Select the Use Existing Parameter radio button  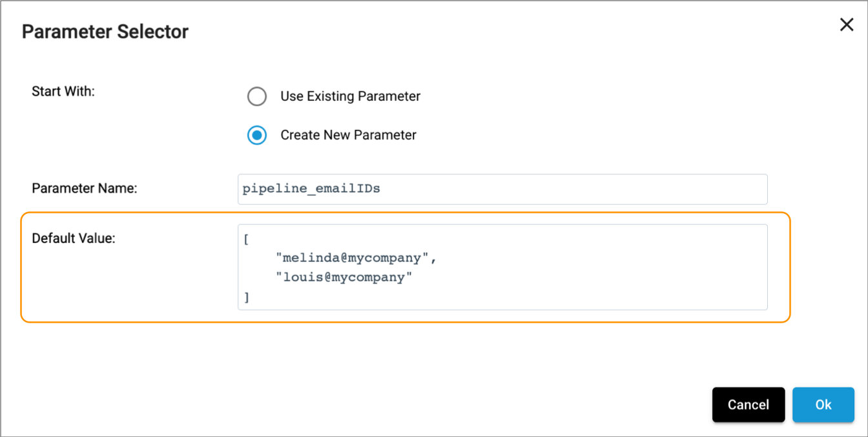[257, 96]
